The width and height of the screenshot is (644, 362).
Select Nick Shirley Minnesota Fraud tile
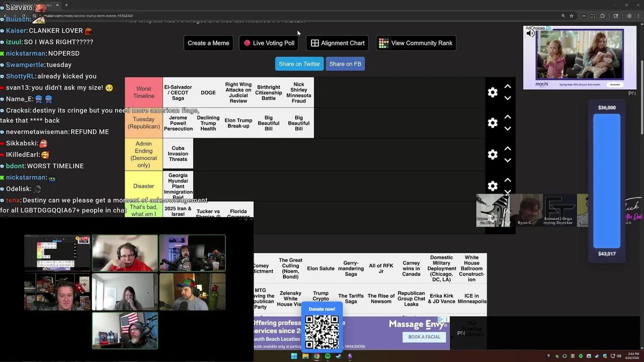pyautogui.click(x=299, y=93)
